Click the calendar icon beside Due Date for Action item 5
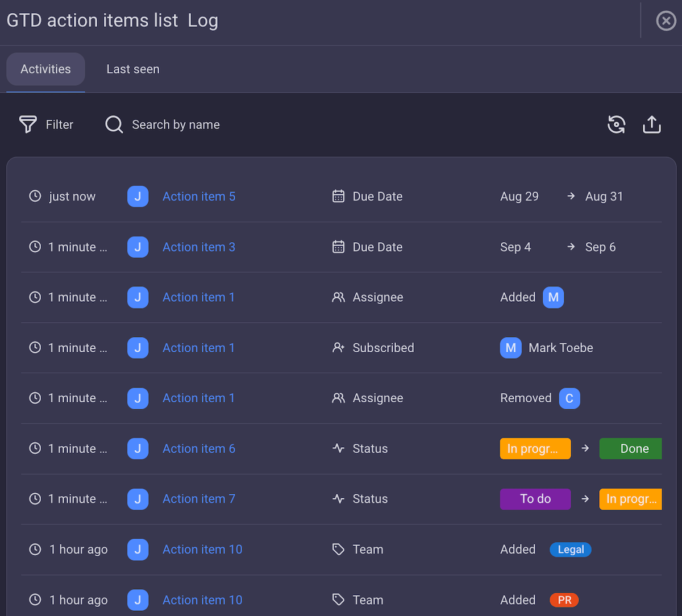Image resolution: width=682 pixels, height=616 pixels. click(x=339, y=196)
